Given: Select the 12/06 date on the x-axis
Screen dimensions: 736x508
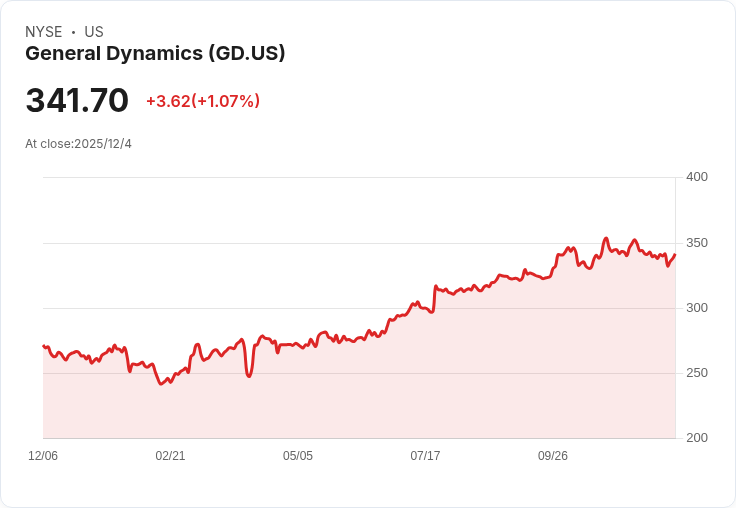Looking at the screenshot, I should 43,456.
